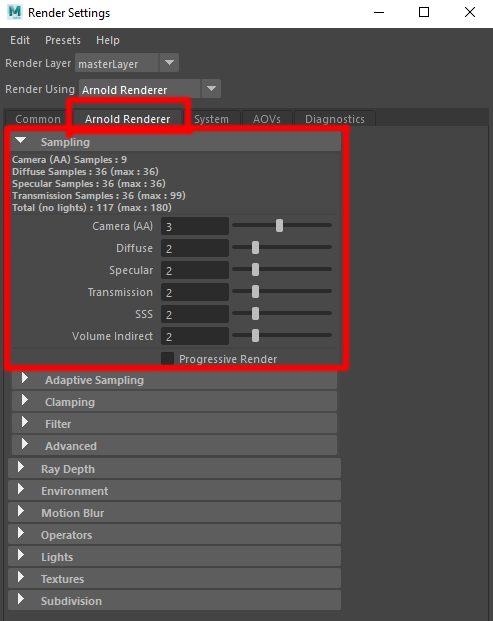Click the Diffuse samples input field

(x=195, y=248)
